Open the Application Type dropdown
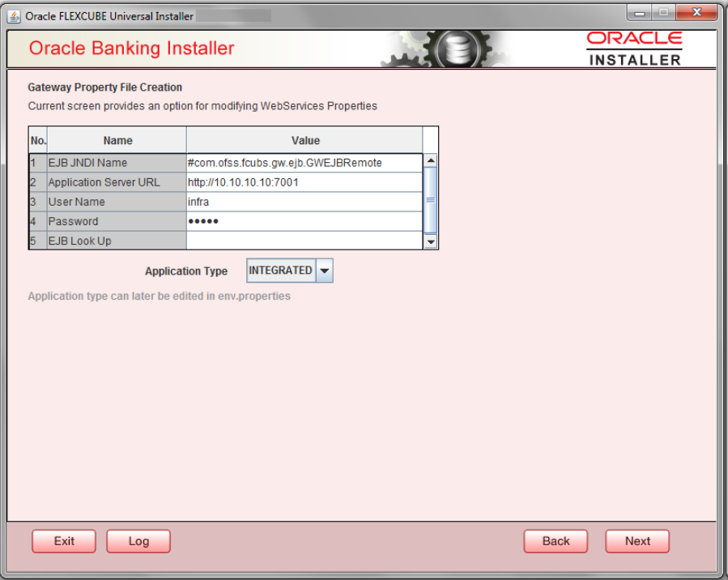Viewport: 728px width, 580px height. click(x=322, y=271)
